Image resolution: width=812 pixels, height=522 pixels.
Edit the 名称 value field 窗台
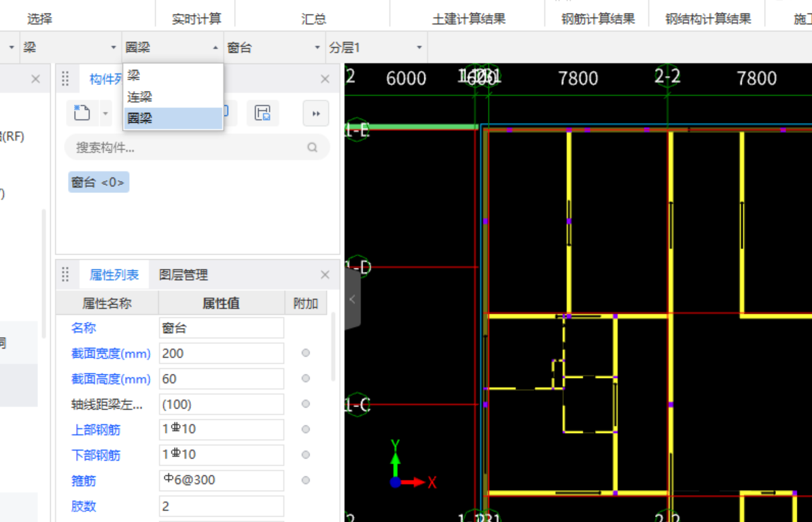tap(222, 328)
